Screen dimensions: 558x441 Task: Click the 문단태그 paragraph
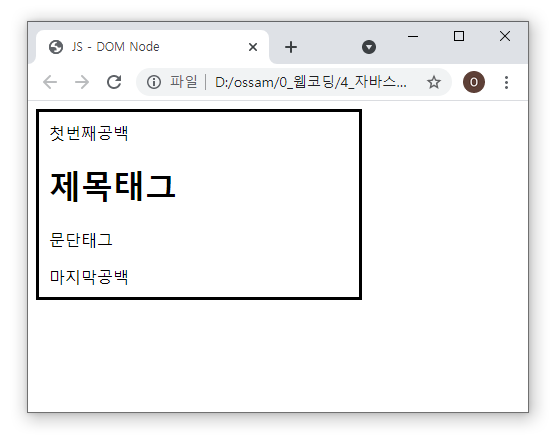pyautogui.click(x=81, y=240)
